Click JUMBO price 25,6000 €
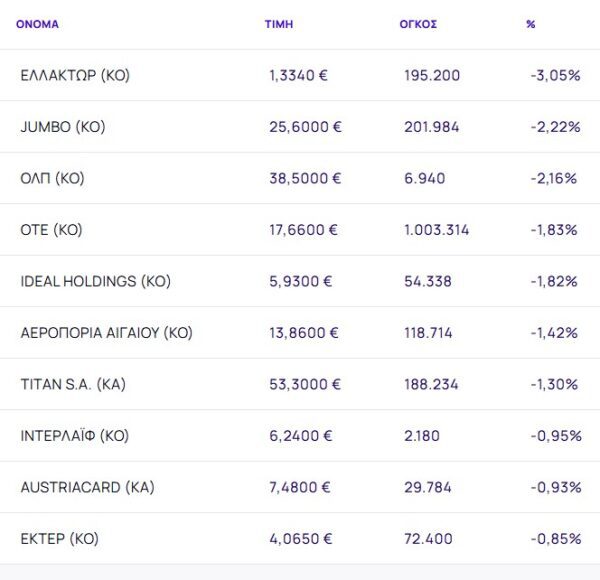The image size is (600, 580). coord(305,127)
